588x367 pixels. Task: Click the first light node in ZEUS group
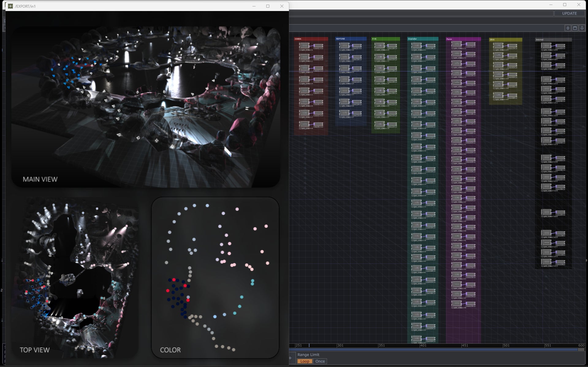(498, 46)
